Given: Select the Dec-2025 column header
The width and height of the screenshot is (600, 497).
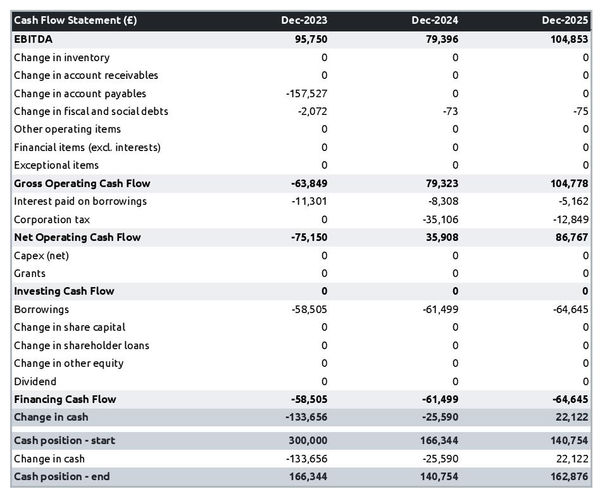Looking at the screenshot, I should (566, 20).
